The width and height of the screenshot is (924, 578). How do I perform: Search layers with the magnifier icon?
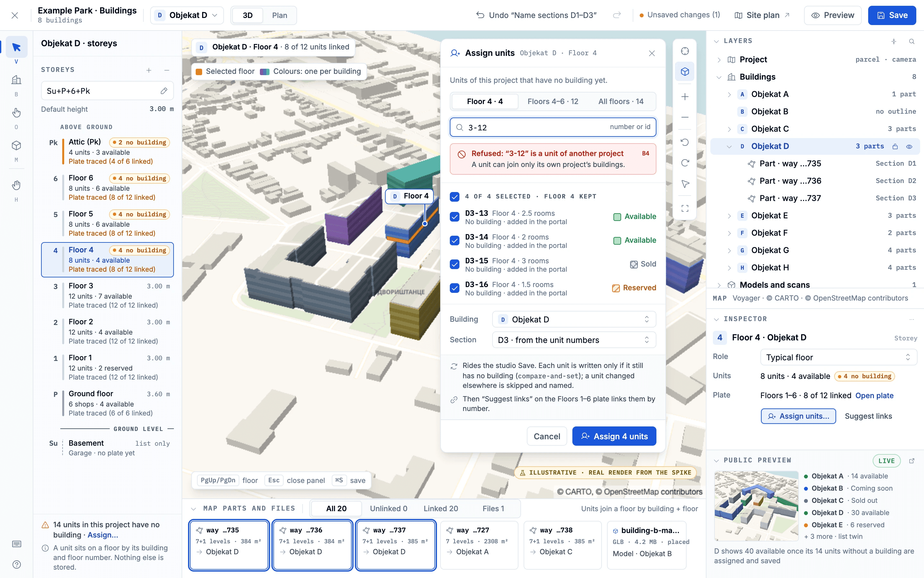click(x=912, y=41)
